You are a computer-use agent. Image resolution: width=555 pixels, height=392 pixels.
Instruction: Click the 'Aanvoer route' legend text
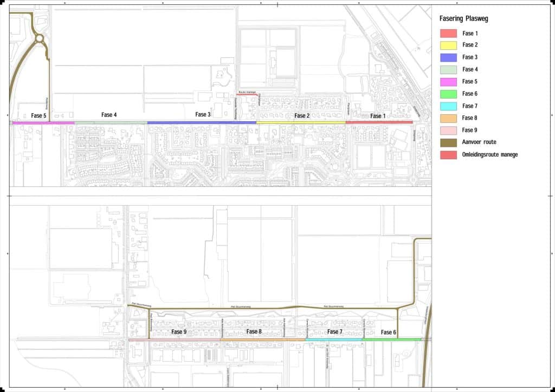(479, 142)
